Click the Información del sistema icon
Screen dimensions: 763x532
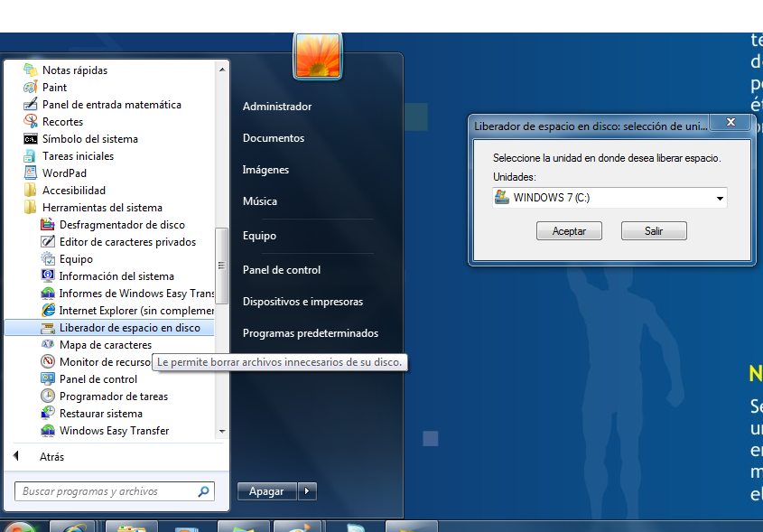[48, 275]
